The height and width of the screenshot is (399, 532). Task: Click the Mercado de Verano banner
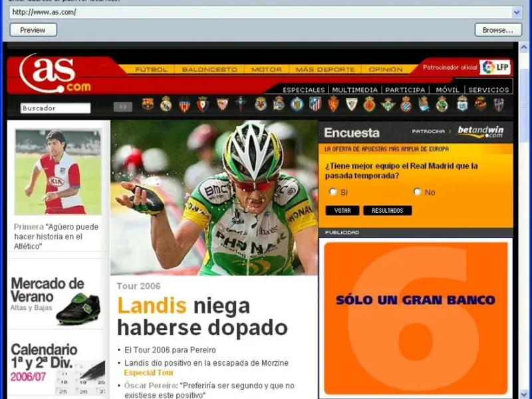point(56,300)
